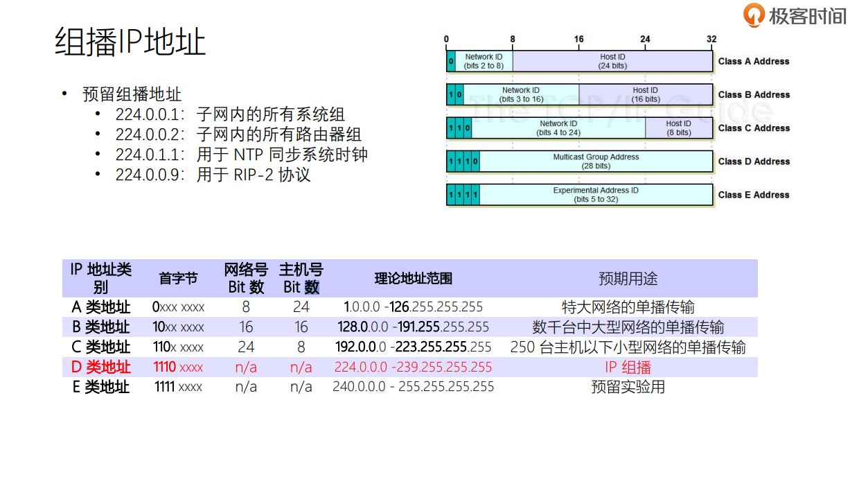Click the 224.0.0.9 RIP-2 protocol line
868x477 pixels.
[213, 175]
